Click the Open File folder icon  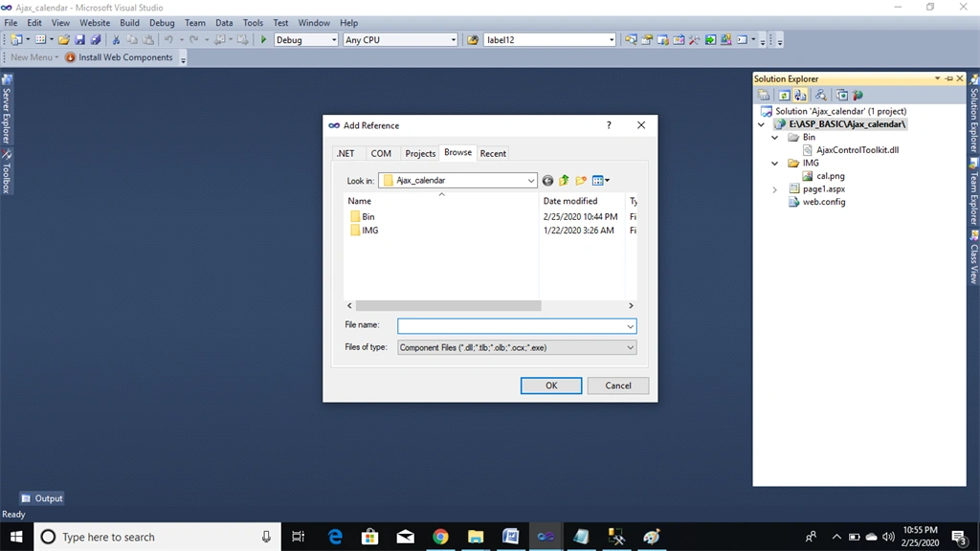pos(64,40)
